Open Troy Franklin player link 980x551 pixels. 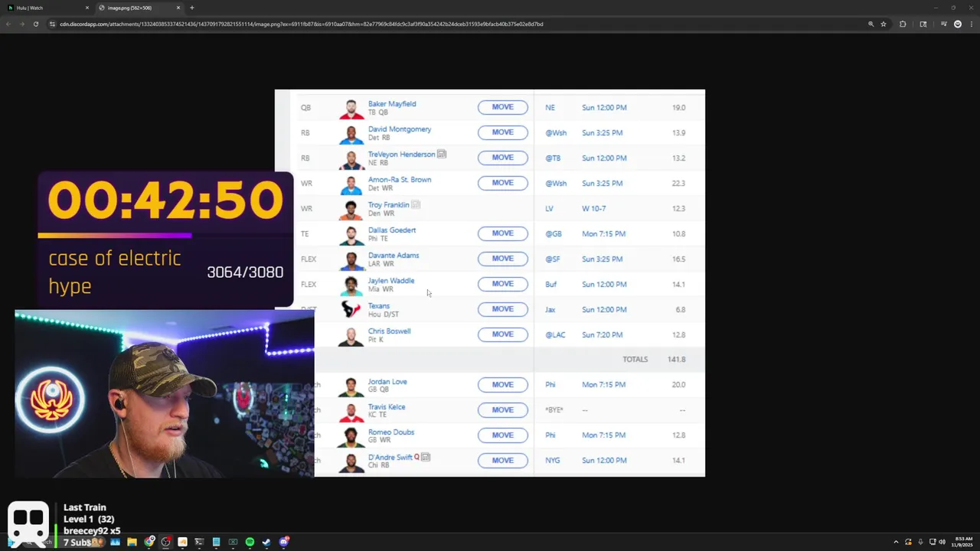pos(388,205)
